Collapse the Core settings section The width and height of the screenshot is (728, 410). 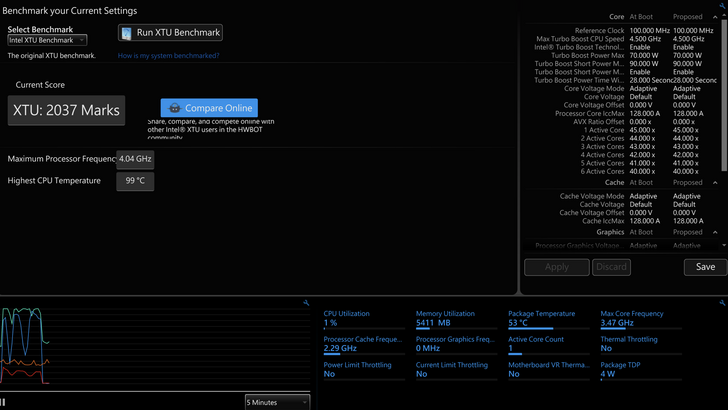714,17
